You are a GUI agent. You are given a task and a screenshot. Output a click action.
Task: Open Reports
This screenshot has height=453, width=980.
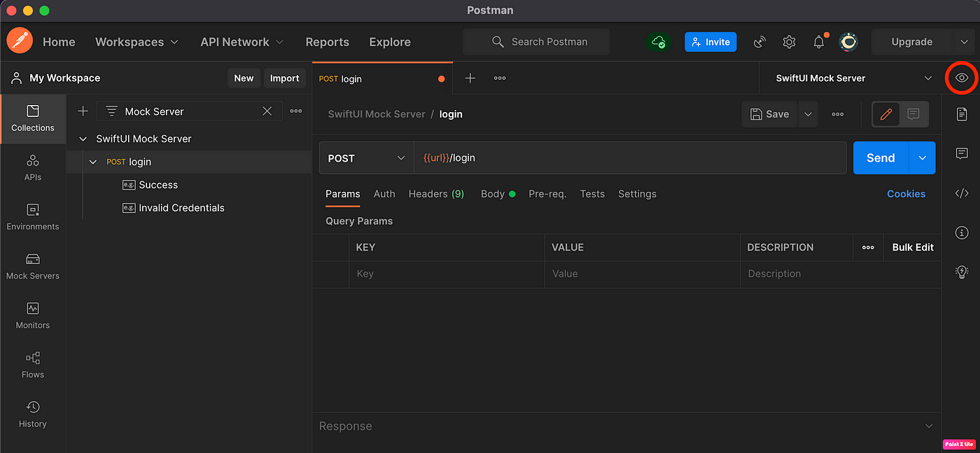click(x=327, y=42)
